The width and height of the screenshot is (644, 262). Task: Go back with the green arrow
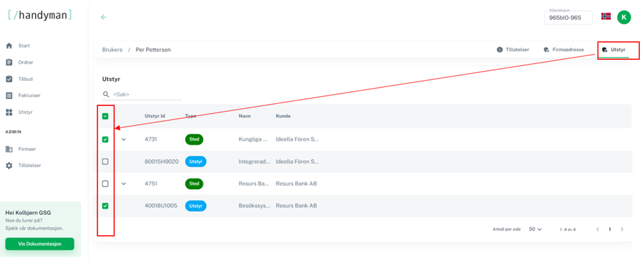pyautogui.click(x=104, y=18)
